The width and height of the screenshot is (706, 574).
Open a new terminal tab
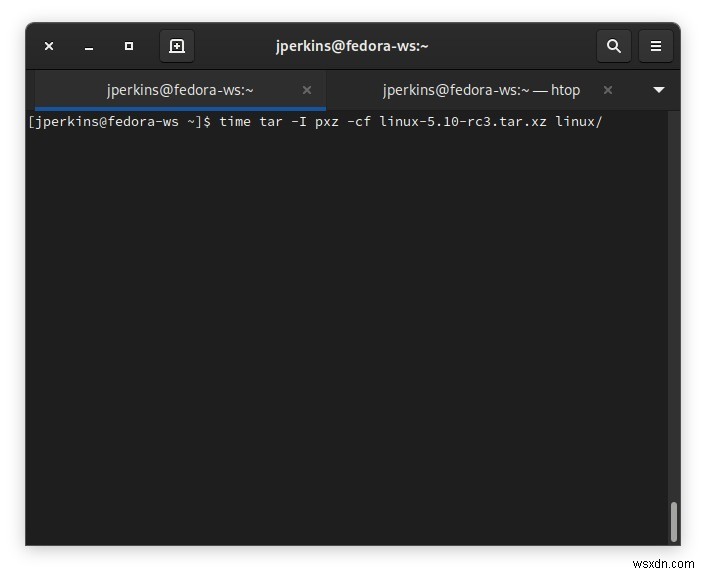[177, 46]
